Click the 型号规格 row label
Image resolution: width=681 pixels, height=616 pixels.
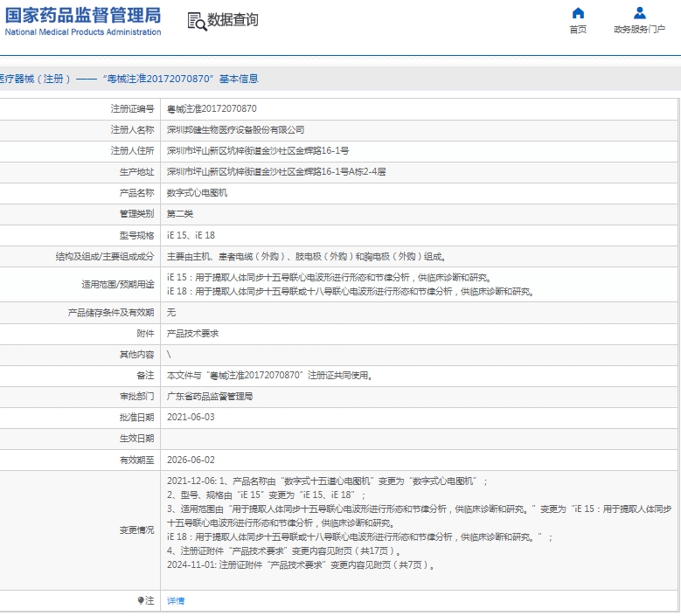click(136, 235)
